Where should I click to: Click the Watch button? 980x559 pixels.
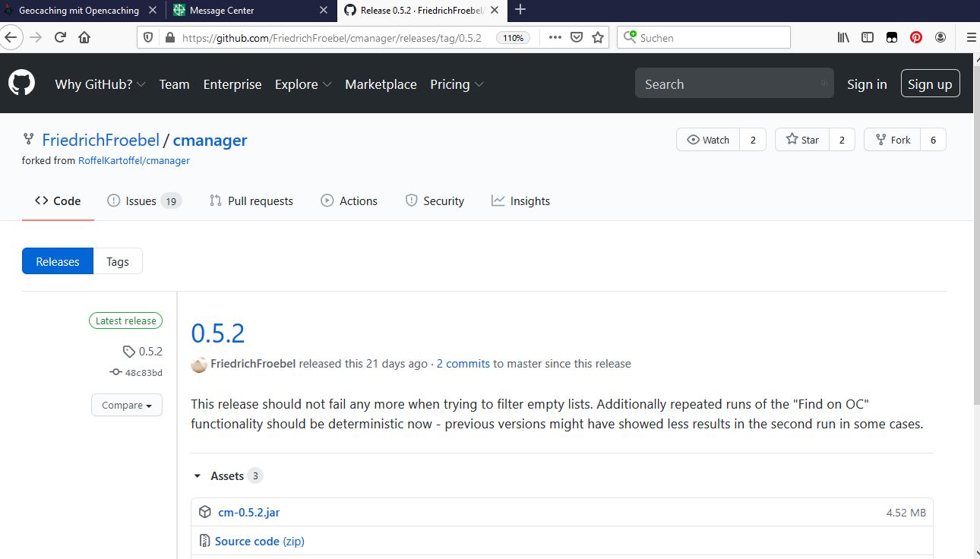pos(708,140)
